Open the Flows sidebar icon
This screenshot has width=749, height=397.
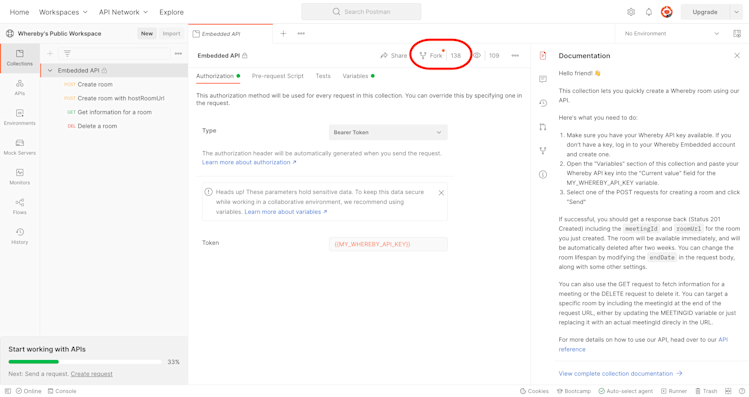click(x=20, y=206)
